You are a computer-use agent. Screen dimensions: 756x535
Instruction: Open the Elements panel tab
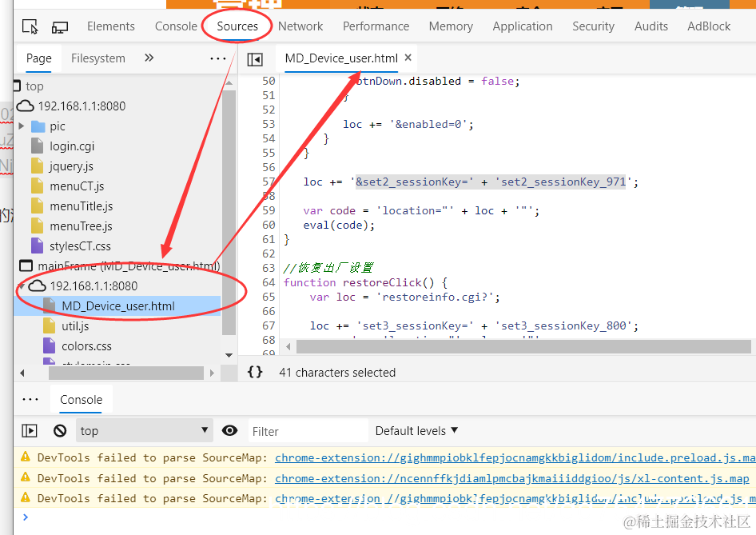coord(111,26)
